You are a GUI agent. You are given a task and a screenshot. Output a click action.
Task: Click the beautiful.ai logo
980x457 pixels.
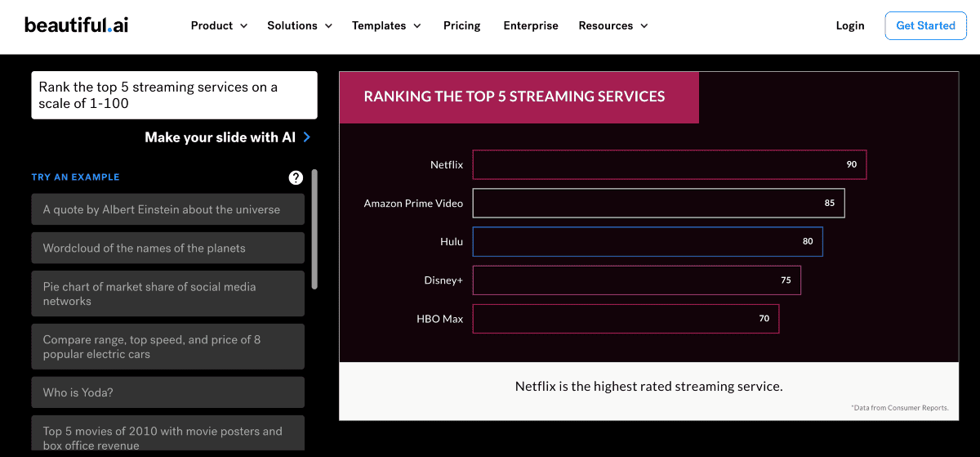tap(76, 25)
